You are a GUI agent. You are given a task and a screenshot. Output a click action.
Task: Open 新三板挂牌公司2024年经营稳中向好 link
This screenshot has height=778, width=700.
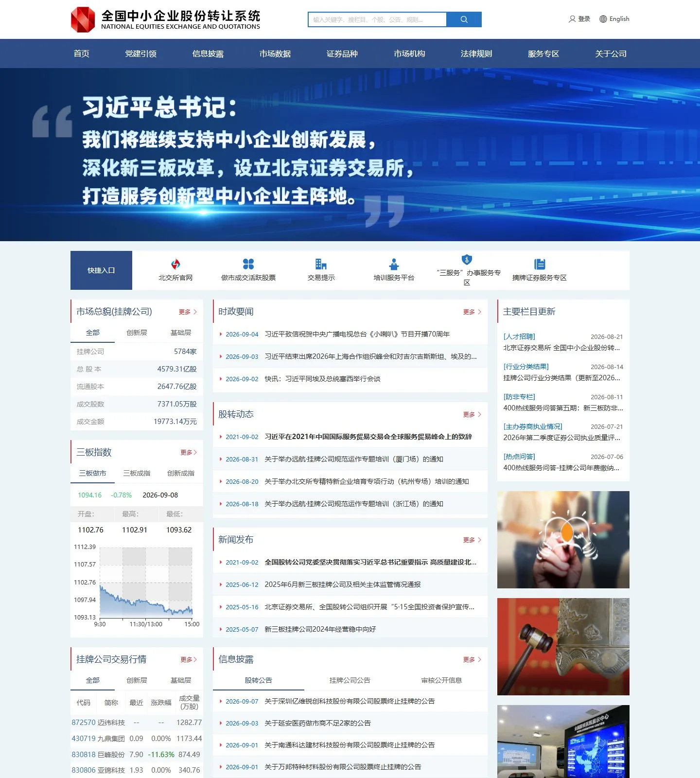click(320, 629)
